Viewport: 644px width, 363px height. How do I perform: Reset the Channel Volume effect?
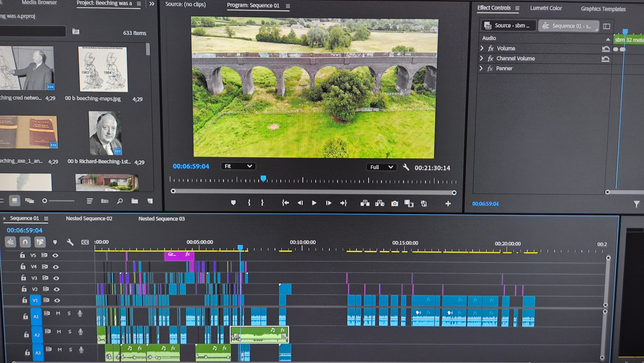pyautogui.click(x=605, y=59)
